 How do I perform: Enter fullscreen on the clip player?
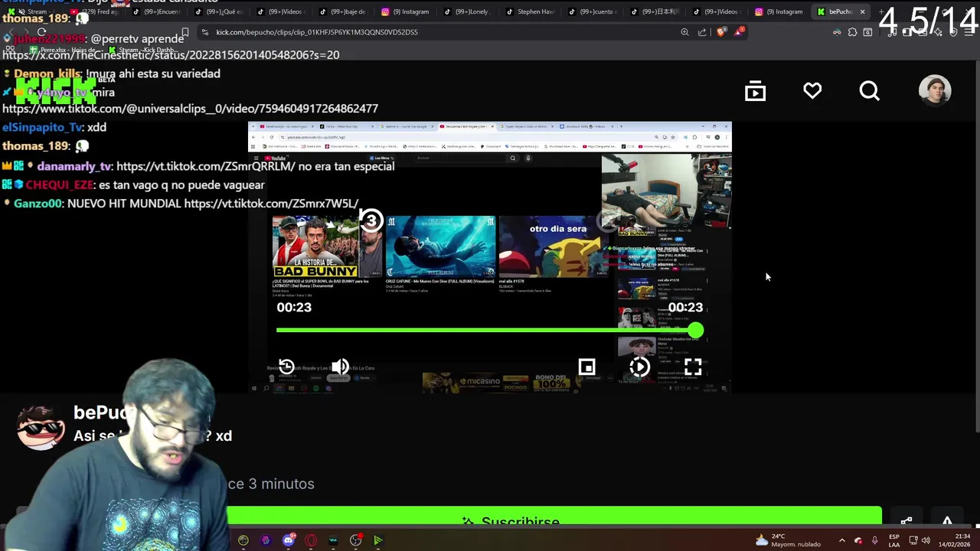[693, 367]
